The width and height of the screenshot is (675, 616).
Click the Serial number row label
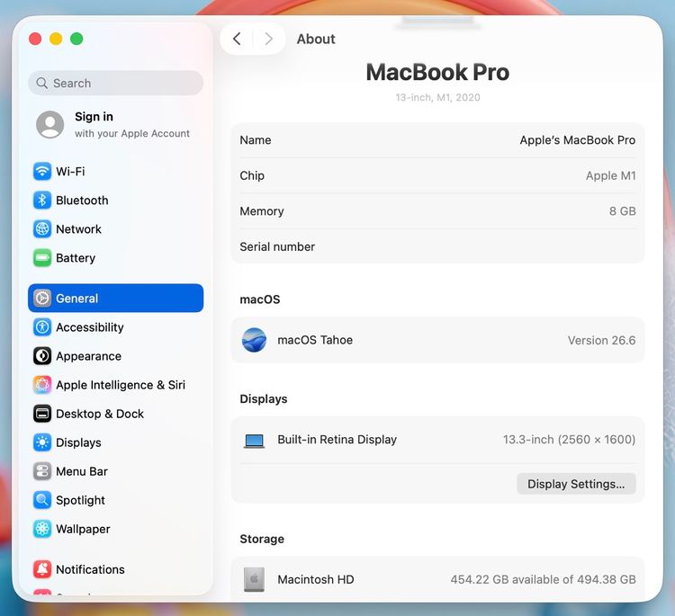coord(277,246)
